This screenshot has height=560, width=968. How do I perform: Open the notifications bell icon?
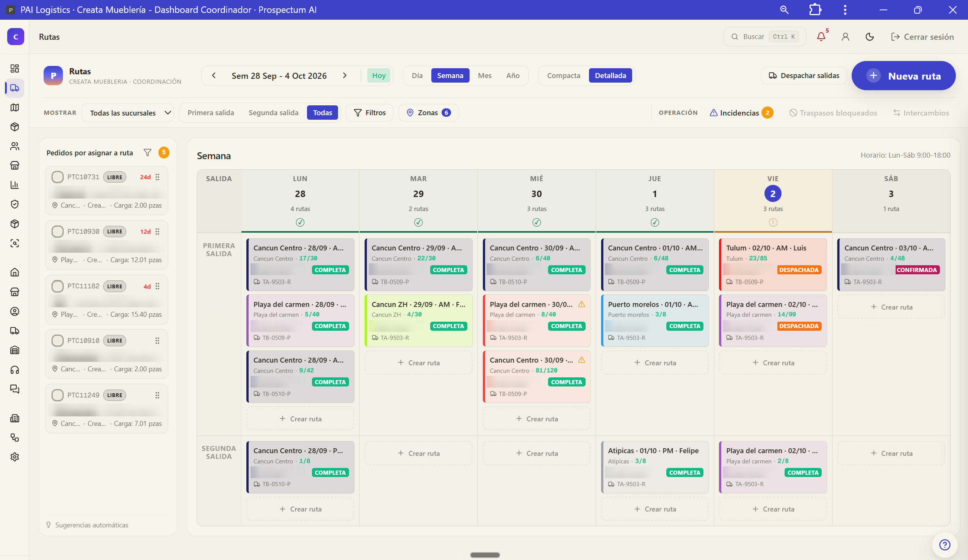pyautogui.click(x=821, y=36)
